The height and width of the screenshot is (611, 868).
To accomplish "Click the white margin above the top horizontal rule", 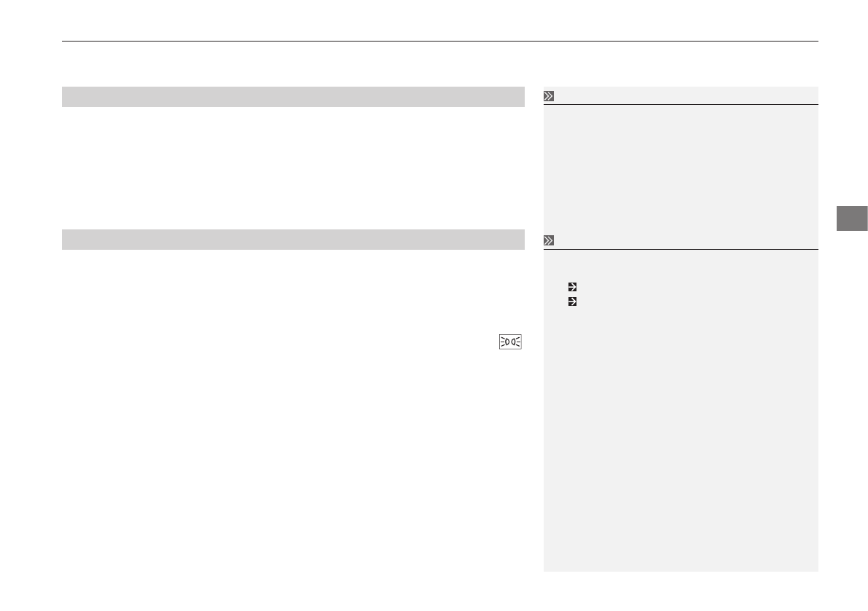I will click(x=440, y=20).
